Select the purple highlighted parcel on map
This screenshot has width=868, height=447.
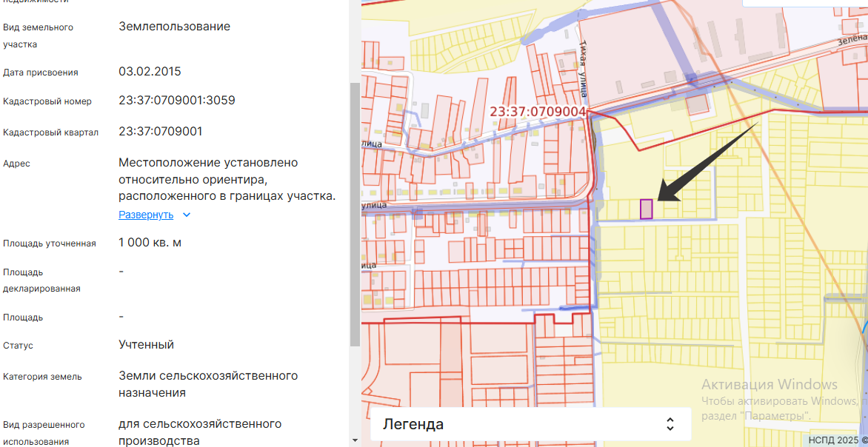tap(647, 209)
